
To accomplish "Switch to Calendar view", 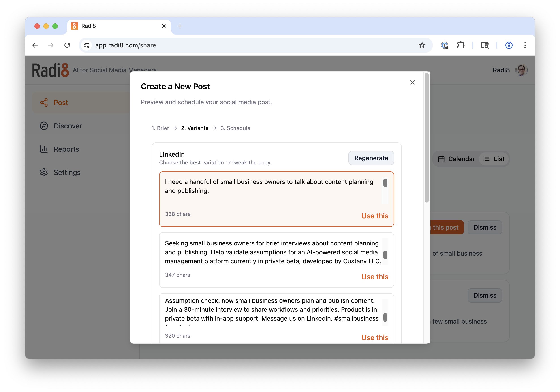I will pos(456,159).
